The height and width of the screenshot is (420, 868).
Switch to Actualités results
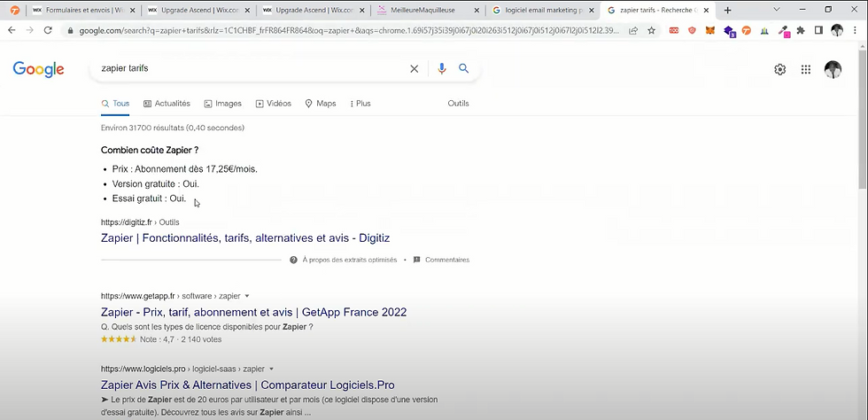(167, 104)
